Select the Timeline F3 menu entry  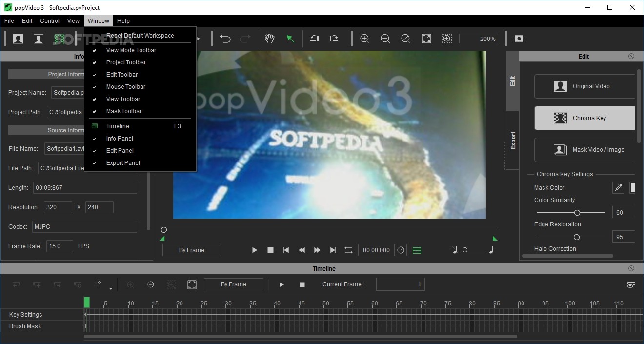click(140, 126)
